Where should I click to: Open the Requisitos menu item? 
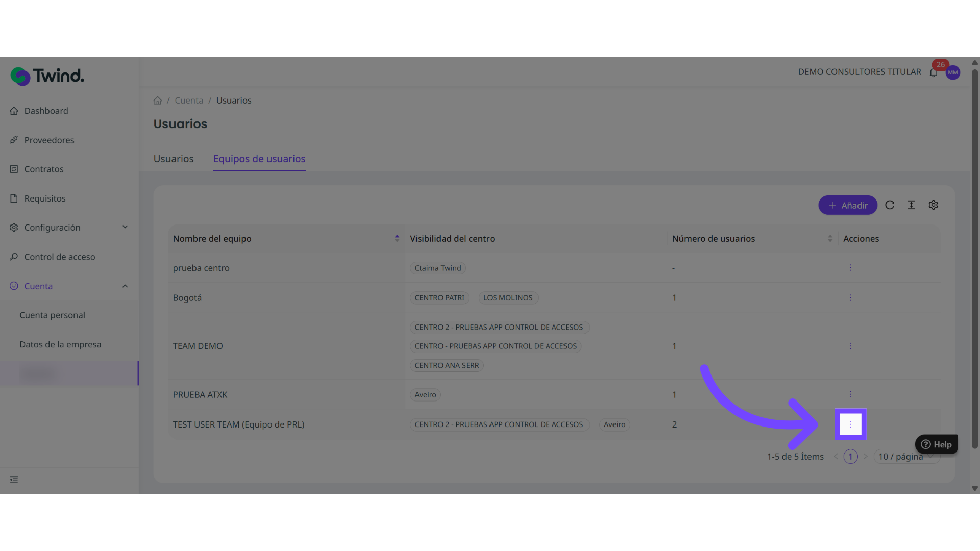click(x=45, y=198)
